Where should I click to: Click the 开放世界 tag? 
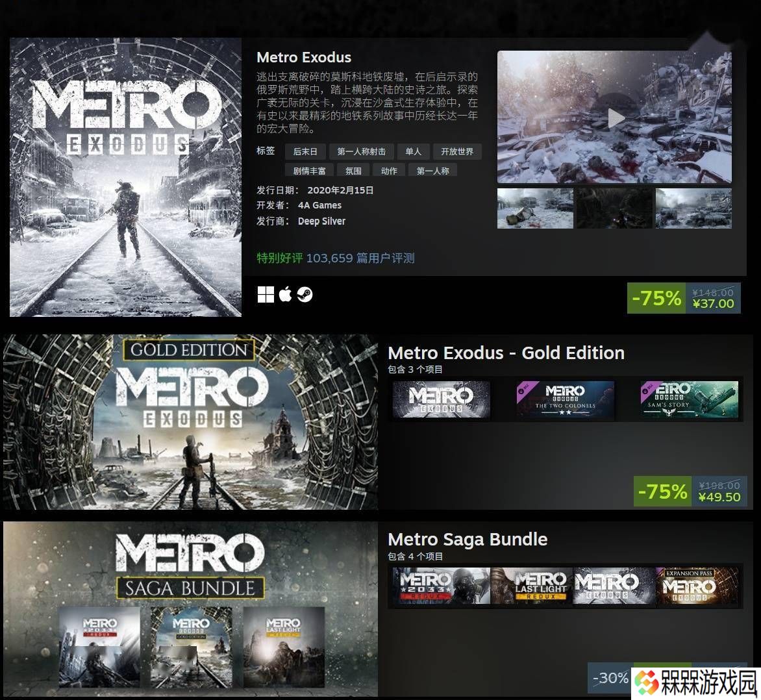pyautogui.click(x=456, y=151)
